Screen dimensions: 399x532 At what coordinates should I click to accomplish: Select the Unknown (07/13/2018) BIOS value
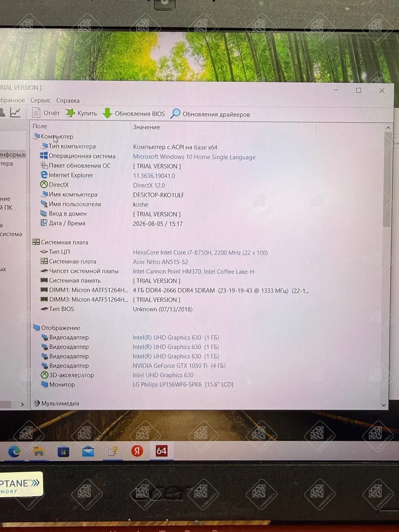point(163,309)
